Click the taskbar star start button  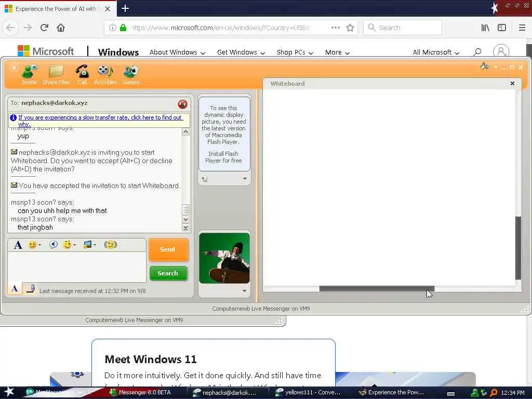pyautogui.click(x=9, y=392)
